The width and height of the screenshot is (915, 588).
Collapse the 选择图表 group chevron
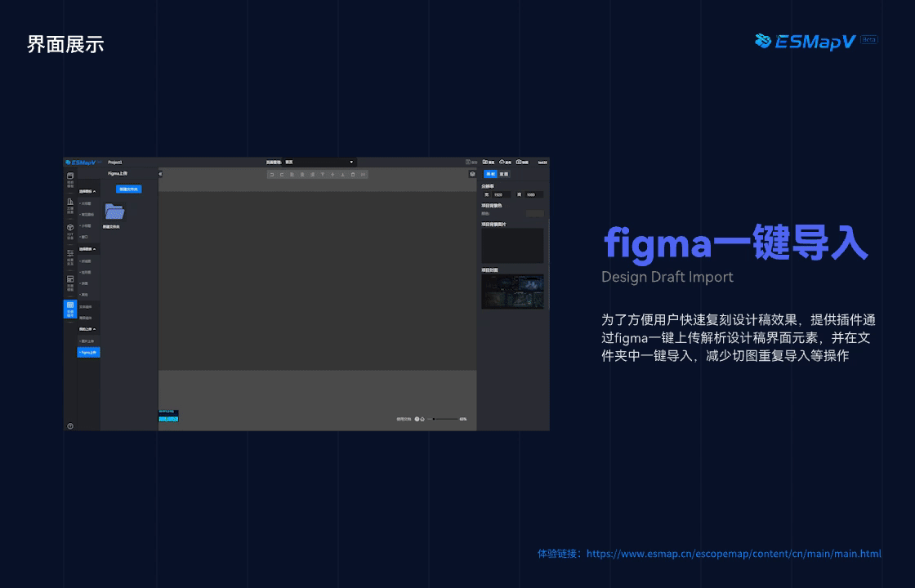tap(95, 249)
